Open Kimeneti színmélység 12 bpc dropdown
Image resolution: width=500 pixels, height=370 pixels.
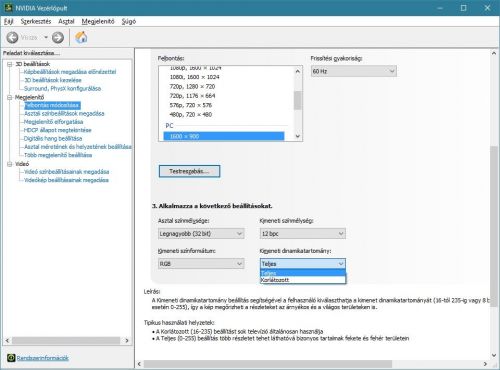(303, 234)
